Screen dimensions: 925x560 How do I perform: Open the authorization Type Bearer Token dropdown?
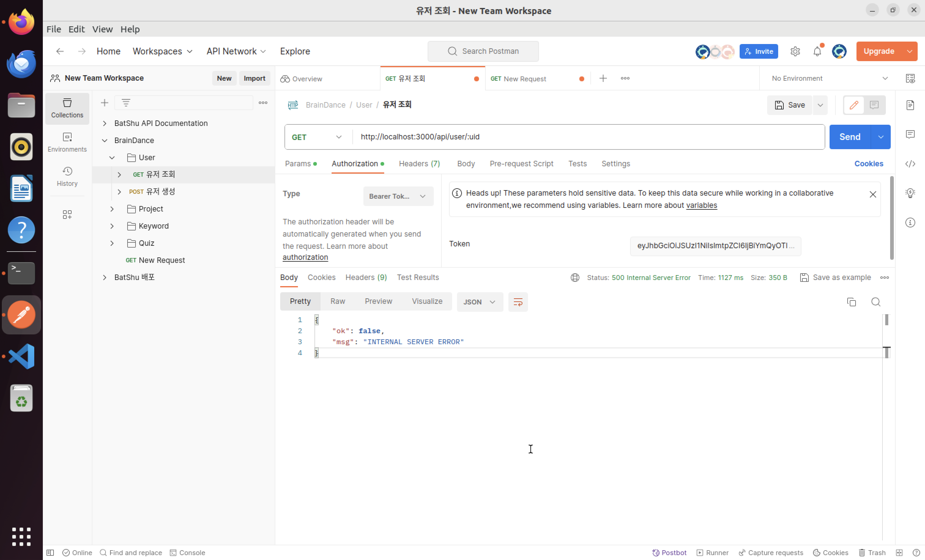398,196
